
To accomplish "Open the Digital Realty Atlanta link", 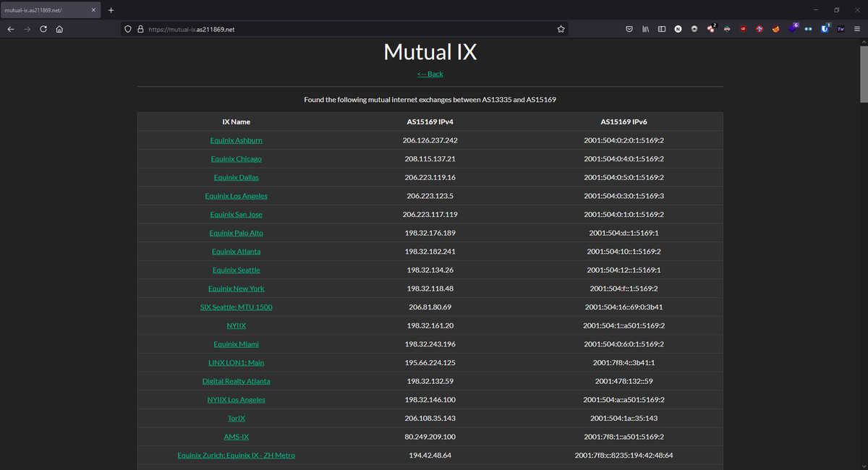I will [x=236, y=381].
